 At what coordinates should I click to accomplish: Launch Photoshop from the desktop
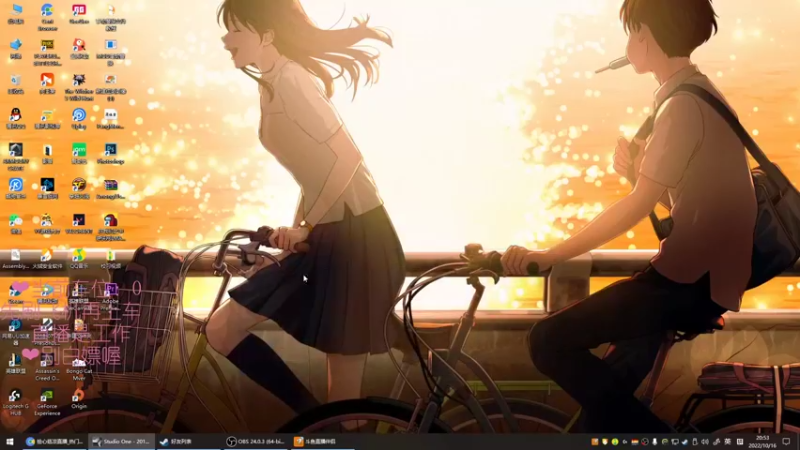coord(110,154)
